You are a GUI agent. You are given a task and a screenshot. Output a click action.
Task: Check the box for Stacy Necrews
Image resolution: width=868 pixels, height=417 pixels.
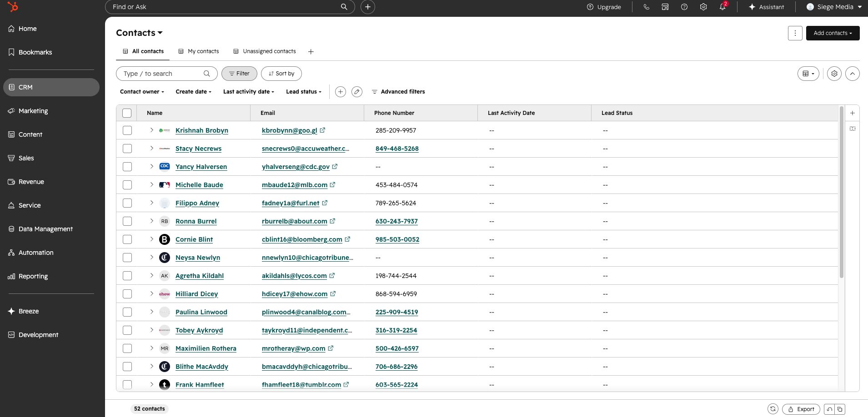tap(127, 149)
